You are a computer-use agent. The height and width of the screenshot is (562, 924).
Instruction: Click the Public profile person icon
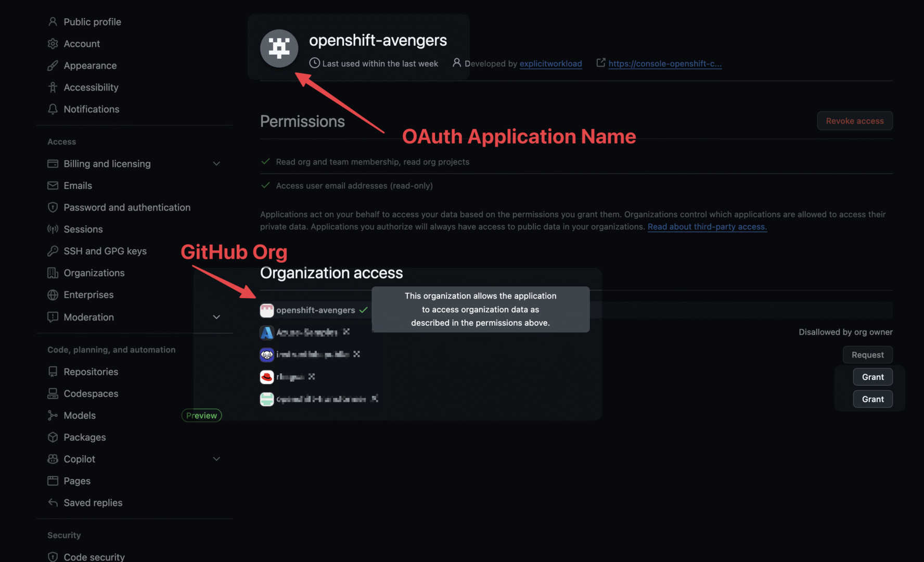[53, 22]
